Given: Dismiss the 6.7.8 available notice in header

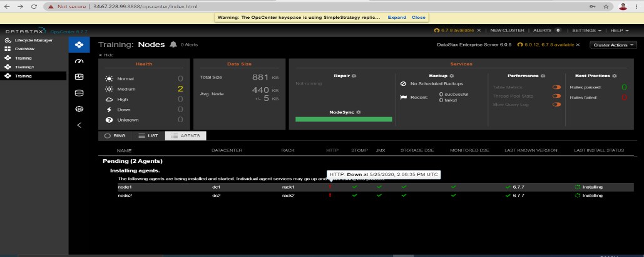Looking at the screenshot, I should pyautogui.click(x=479, y=31).
